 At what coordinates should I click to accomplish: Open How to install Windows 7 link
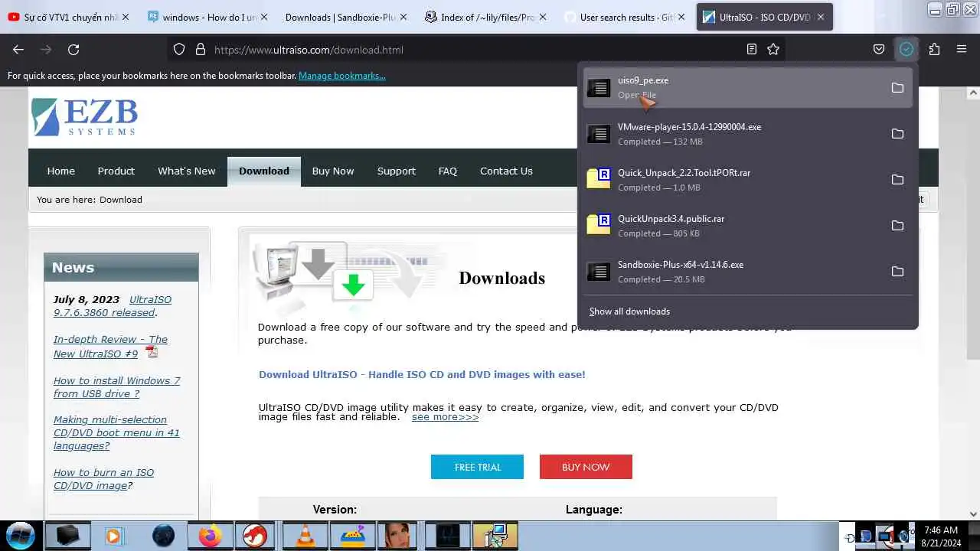point(116,387)
